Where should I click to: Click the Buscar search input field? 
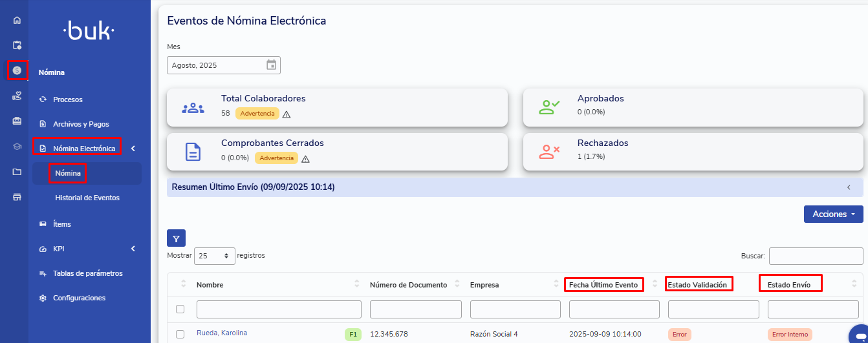[x=815, y=256]
